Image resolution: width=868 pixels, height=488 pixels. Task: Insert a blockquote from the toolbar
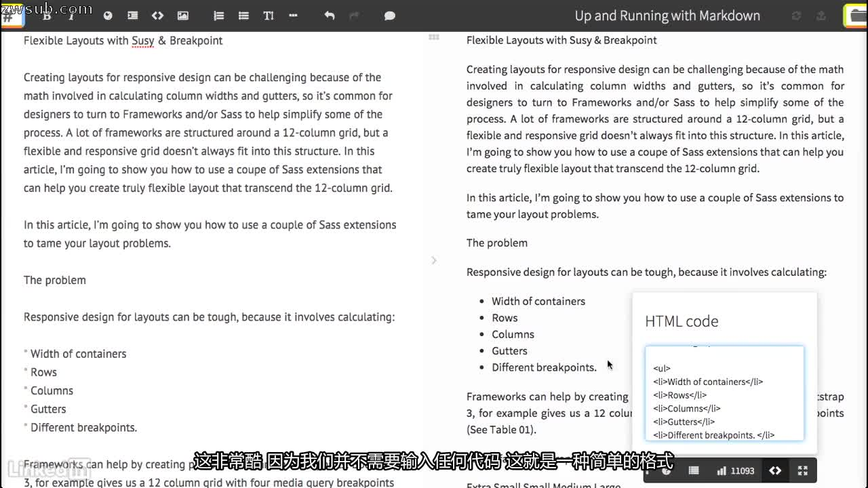click(133, 16)
